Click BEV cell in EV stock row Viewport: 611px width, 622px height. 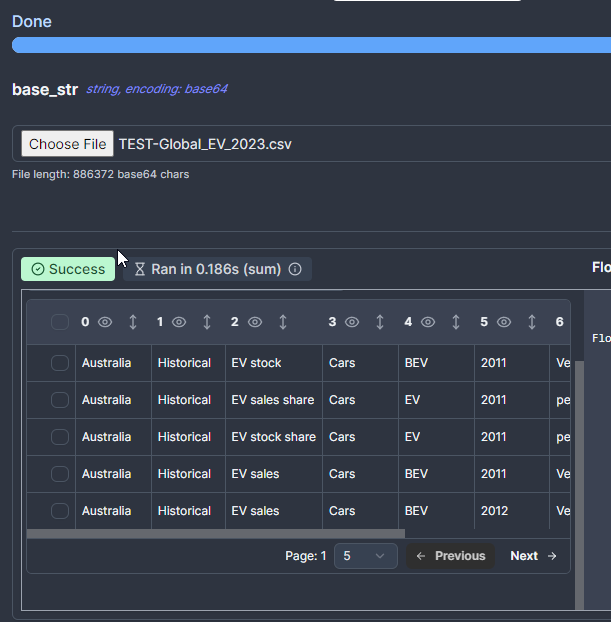[436, 363]
